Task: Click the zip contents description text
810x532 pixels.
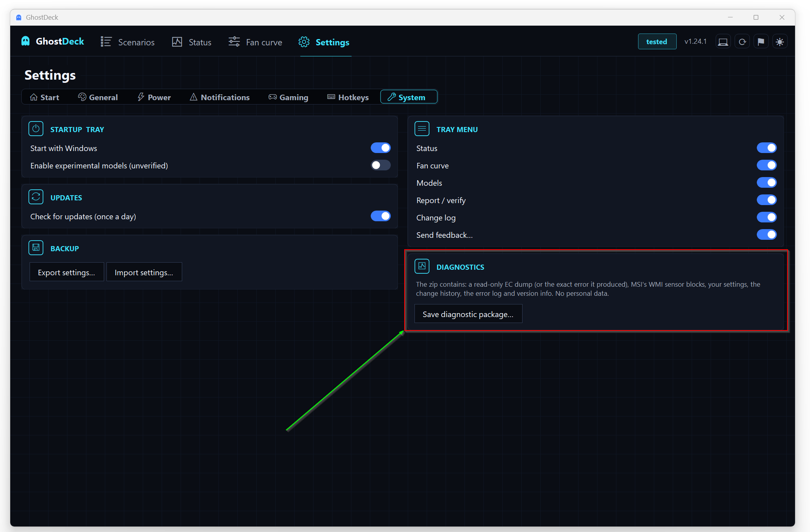Action: [x=588, y=289]
